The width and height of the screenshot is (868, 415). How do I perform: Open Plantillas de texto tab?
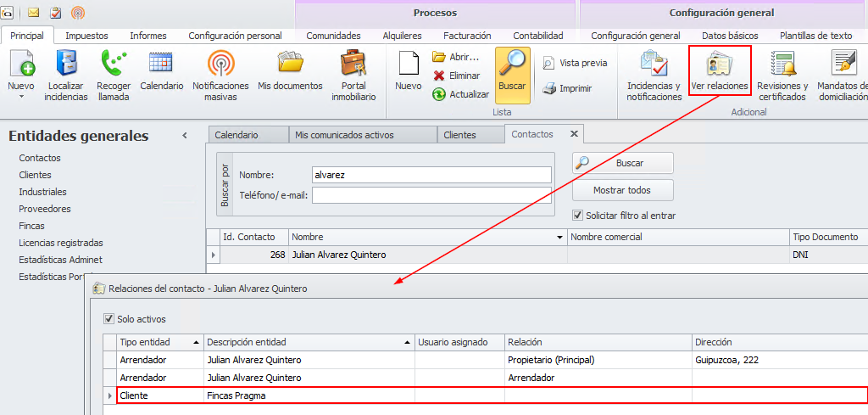click(x=816, y=36)
